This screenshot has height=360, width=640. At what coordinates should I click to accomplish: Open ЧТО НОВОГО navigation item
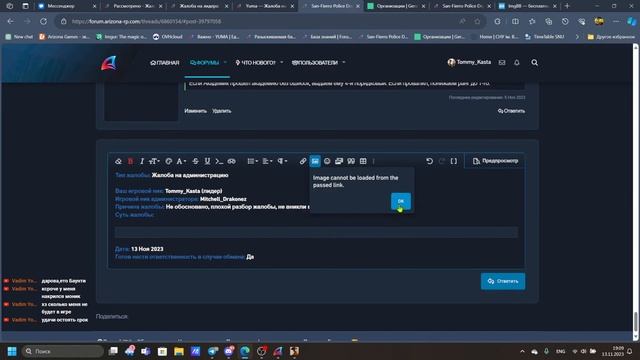click(x=256, y=62)
